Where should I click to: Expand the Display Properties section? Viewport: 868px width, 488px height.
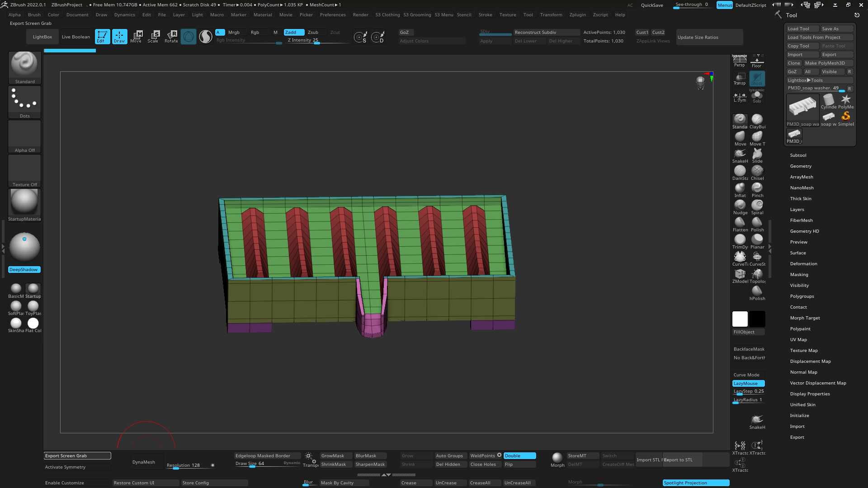(x=810, y=394)
